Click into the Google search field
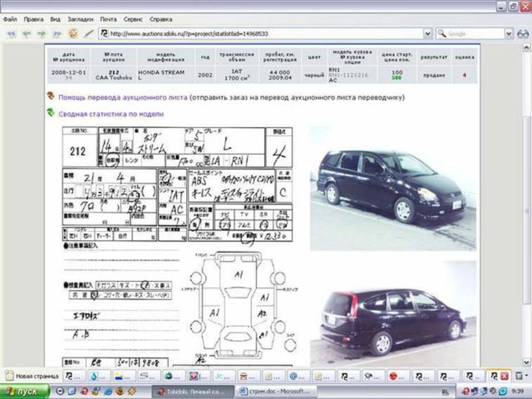The image size is (532, 399). [x=475, y=34]
